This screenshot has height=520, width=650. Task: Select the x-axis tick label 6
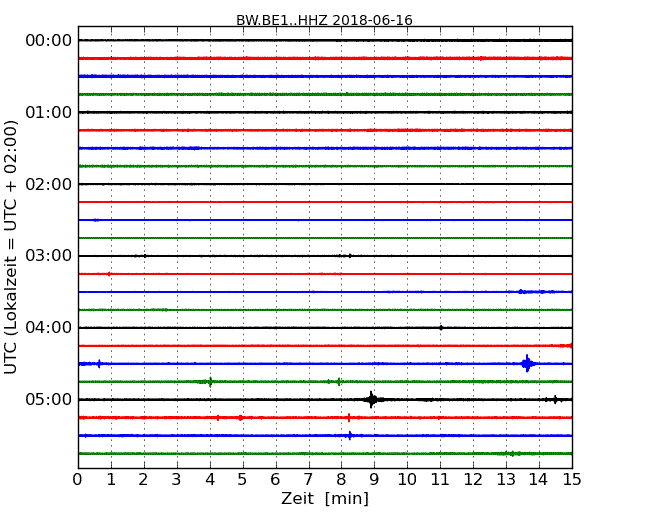point(275,480)
